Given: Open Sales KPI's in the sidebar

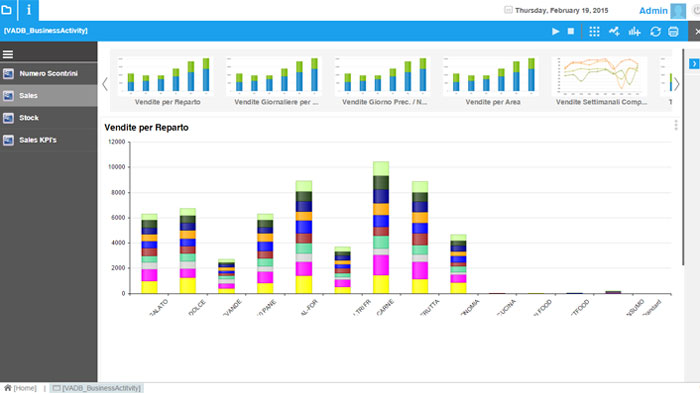Looking at the screenshot, I should pos(49,140).
